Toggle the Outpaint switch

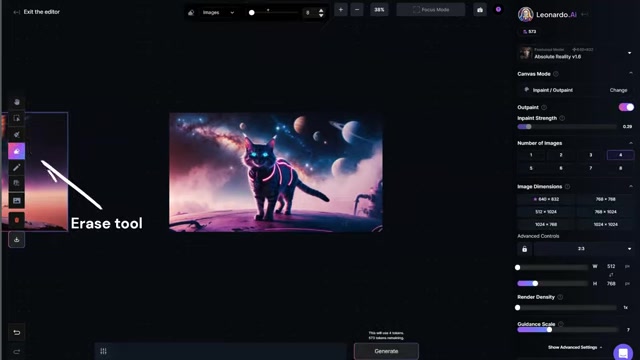pyautogui.click(x=626, y=107)
